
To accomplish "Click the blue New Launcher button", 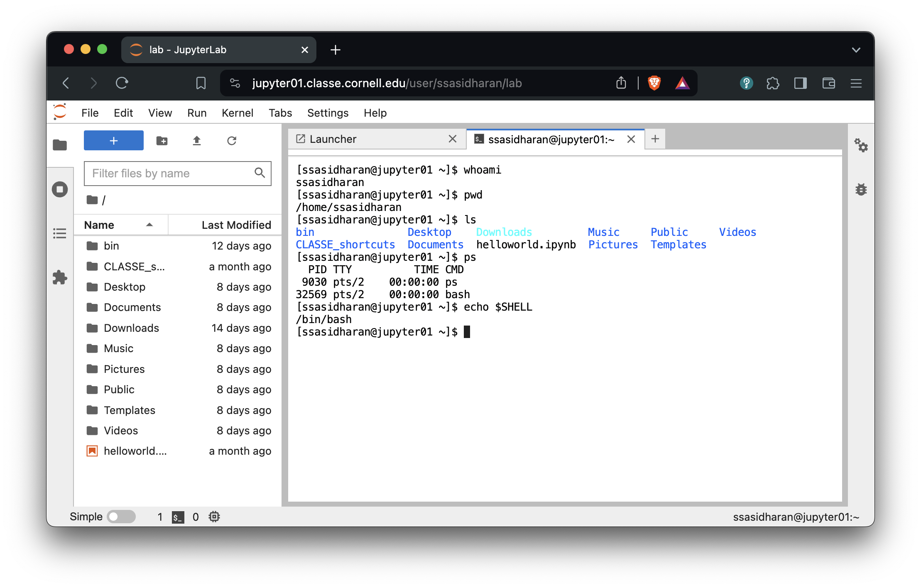I will click(114, 141).
